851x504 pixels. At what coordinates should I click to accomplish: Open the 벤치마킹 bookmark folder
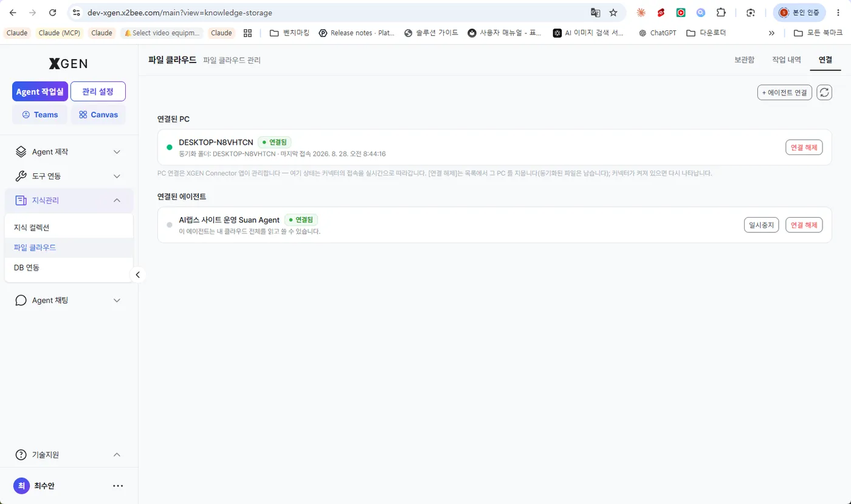coord(289,33)
